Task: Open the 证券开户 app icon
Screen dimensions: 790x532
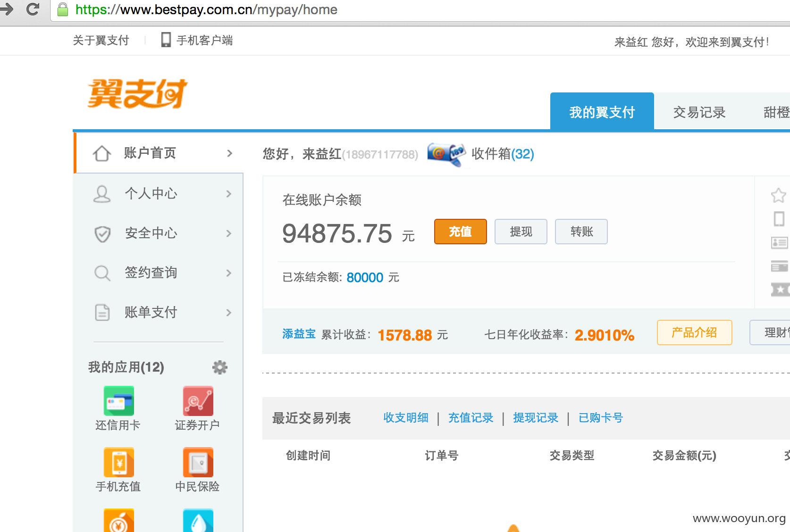Action: tap(198, 401)
